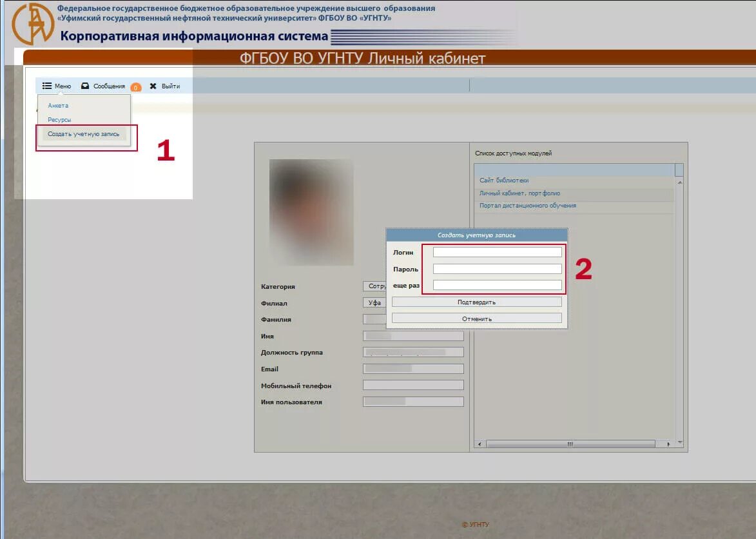Click the Должность группа field

413,353
